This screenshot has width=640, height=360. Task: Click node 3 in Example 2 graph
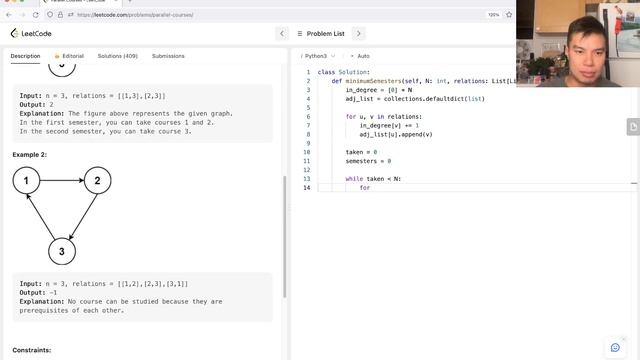click(x=62, y=251)
